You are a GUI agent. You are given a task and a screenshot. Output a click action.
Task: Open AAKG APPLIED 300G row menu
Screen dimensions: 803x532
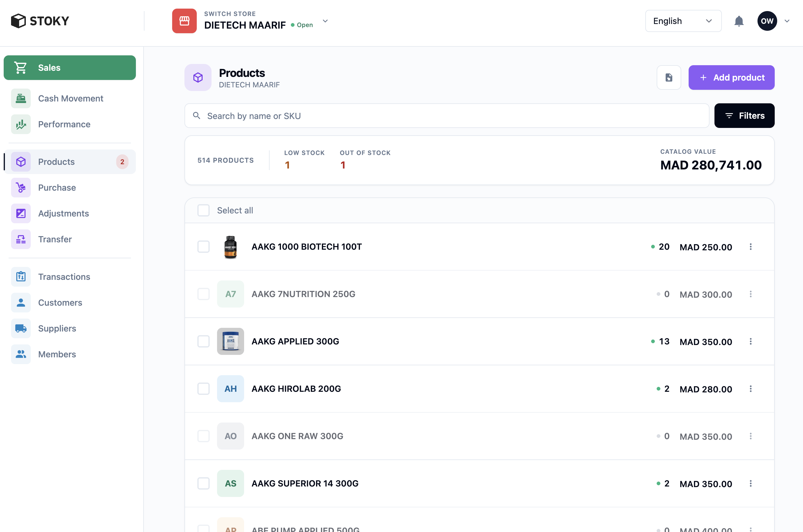(750, 341)
